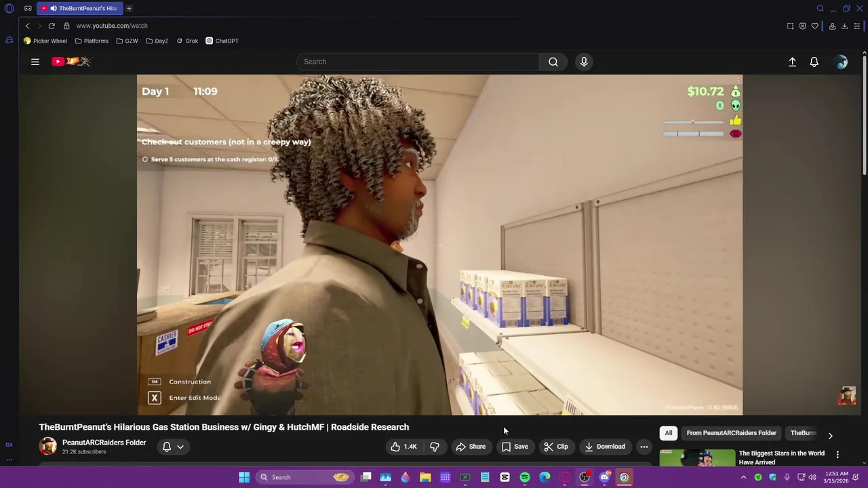The image size is (868, 488).
Task: Open the ChatGPT bookmark
Action: click(x=222, y=41)
